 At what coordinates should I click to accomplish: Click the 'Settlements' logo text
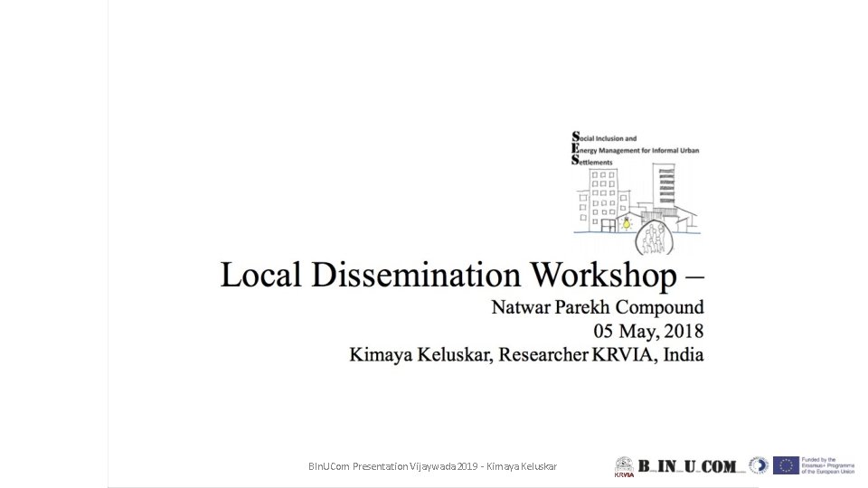pos(591,161)
